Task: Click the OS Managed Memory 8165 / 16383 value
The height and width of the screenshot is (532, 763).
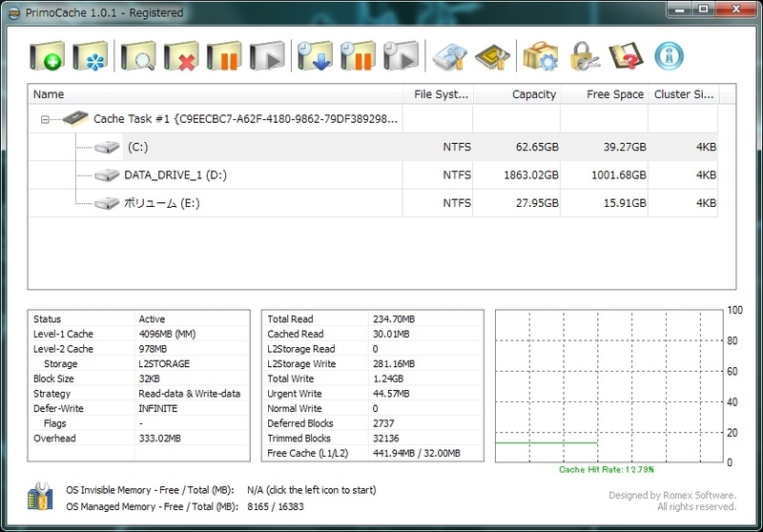Action: click(276, 506)
